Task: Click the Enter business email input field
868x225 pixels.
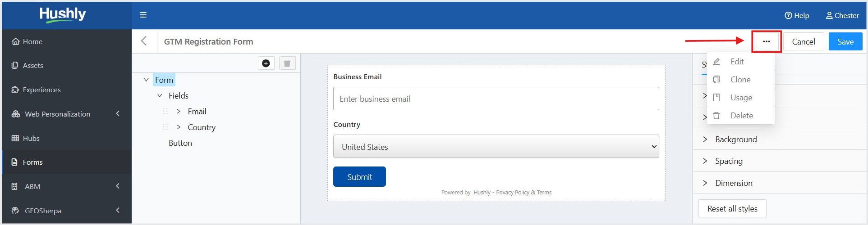Action: (x=496, y=99)
